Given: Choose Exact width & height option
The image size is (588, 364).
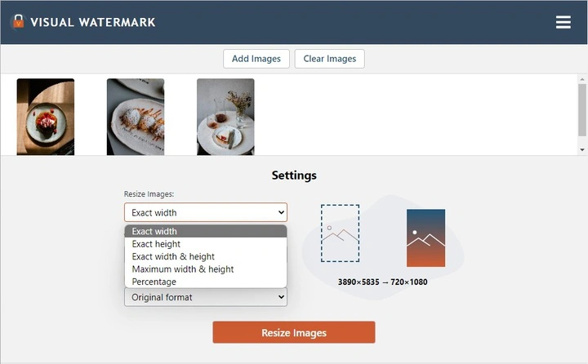Looking at the screenshot, I should point(206,256).
